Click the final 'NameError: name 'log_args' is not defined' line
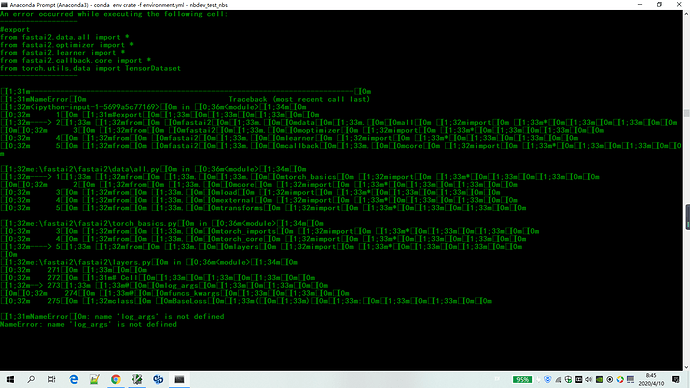Screen dimensions: 690x388 pyautogui.click(x=88, y=324)
